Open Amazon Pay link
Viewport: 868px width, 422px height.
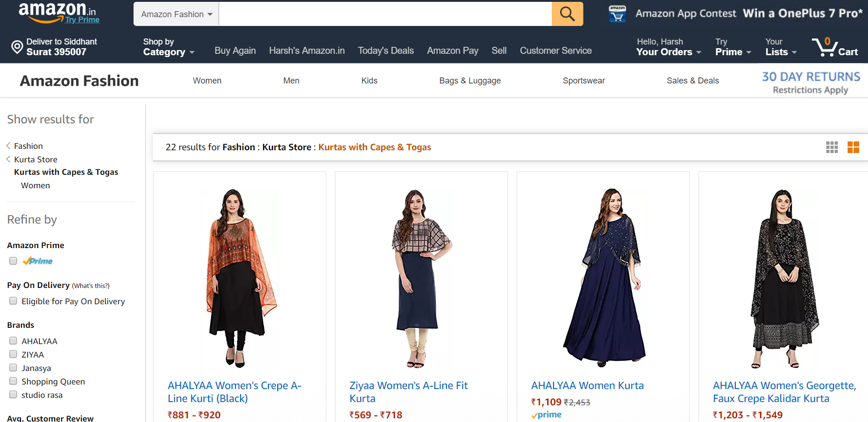453,51
